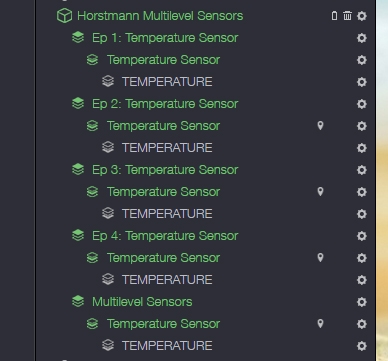Select Horstmann Multilevel Sensors device

click(160, 16)
